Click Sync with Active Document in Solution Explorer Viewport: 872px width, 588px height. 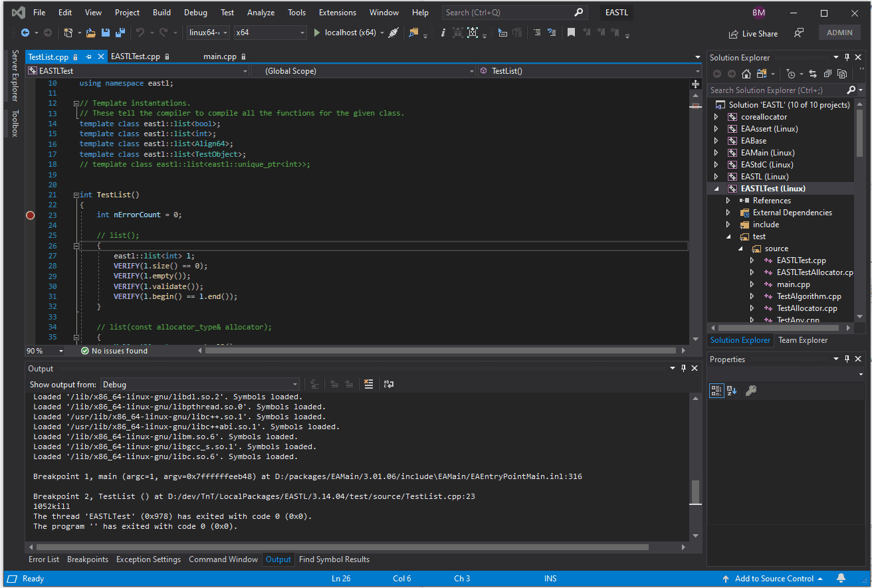[813, 74]
